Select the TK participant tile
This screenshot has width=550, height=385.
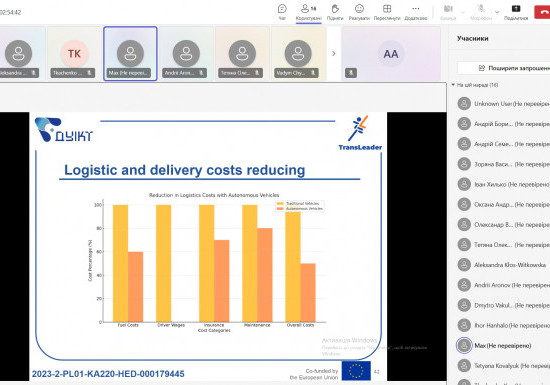pos(74,54)
